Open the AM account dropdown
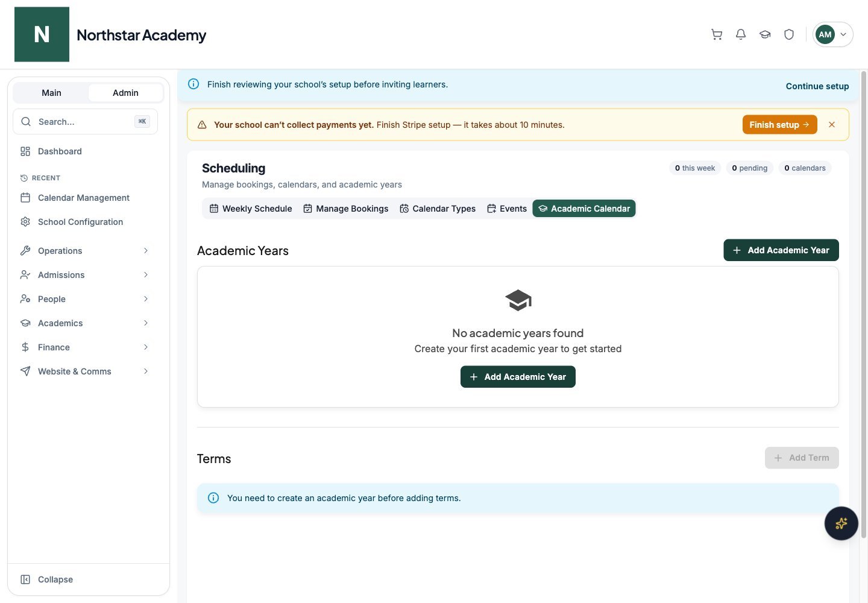 coord(832,34)
